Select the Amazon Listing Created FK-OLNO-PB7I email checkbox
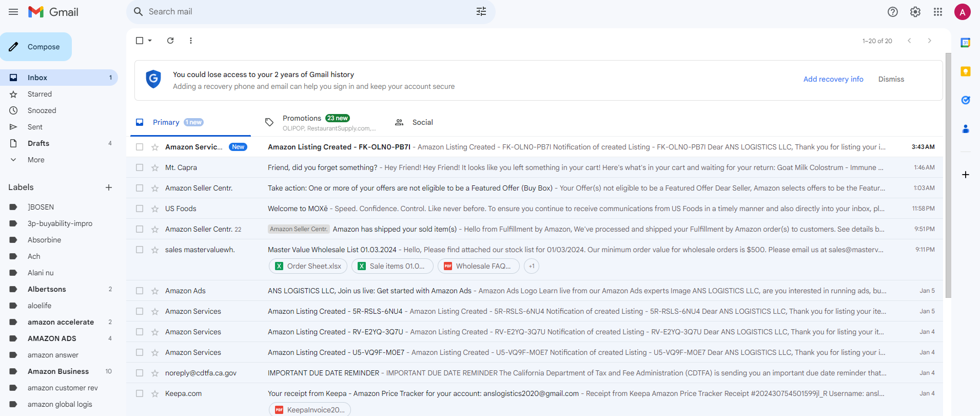The width and height of the screenshot is (980, 416). [x=140, y=147]
